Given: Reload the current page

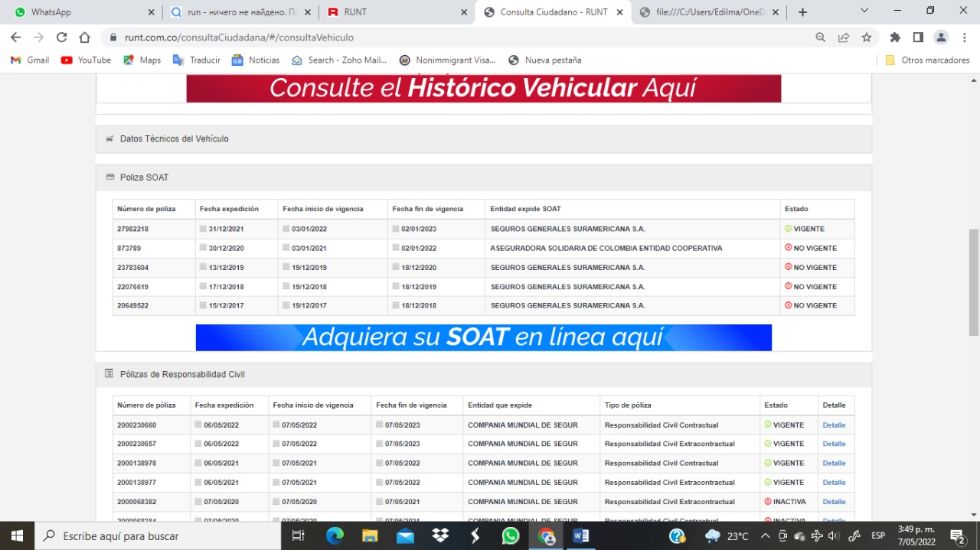Looking at the screenshot, I should [62, 37].
